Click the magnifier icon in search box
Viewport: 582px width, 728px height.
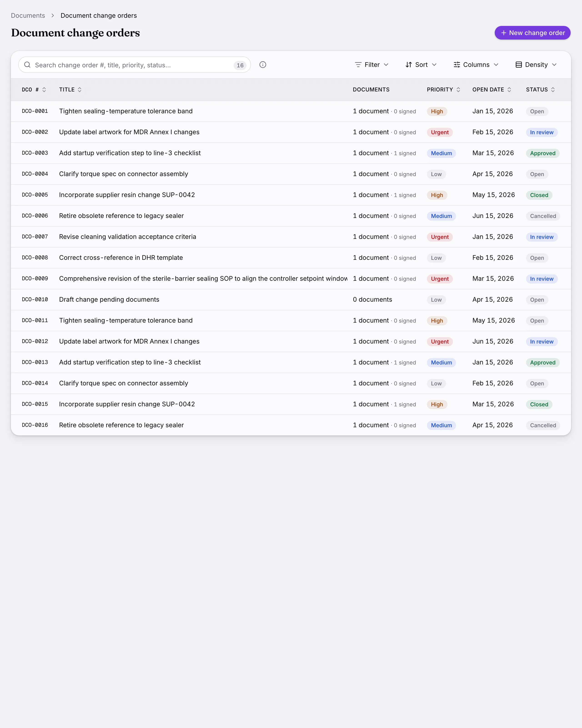pyautogui.click(x=27, y=64)
